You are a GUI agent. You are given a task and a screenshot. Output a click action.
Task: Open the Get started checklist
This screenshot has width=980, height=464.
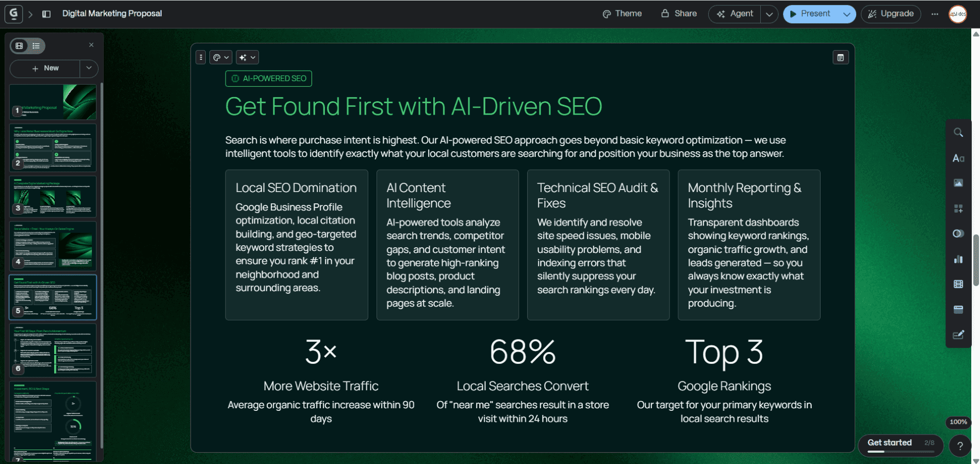click(x=901, y=445)
